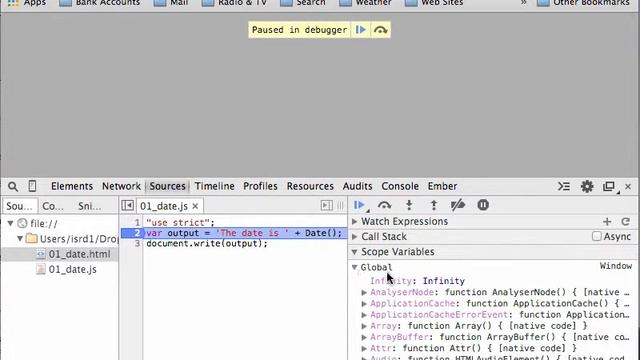Click the document.write(output) code line
This screenshot has height=360, width=640.
[207, 244]
